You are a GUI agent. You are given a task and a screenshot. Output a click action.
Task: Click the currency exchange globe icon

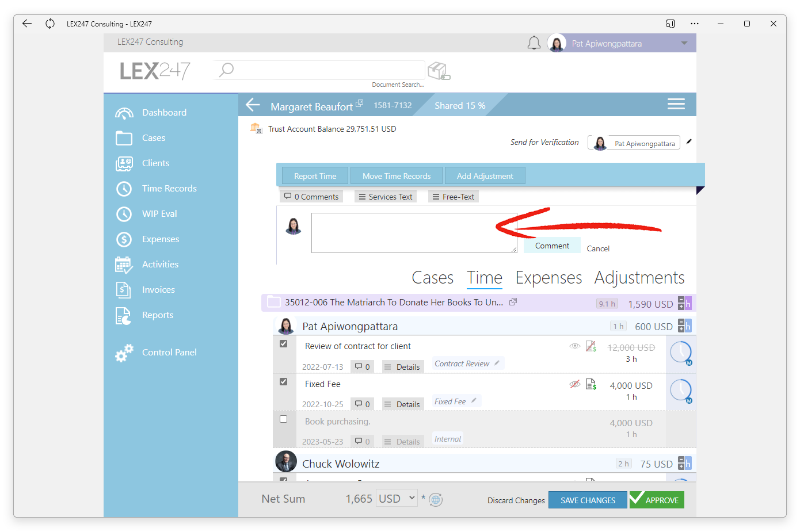436,500
